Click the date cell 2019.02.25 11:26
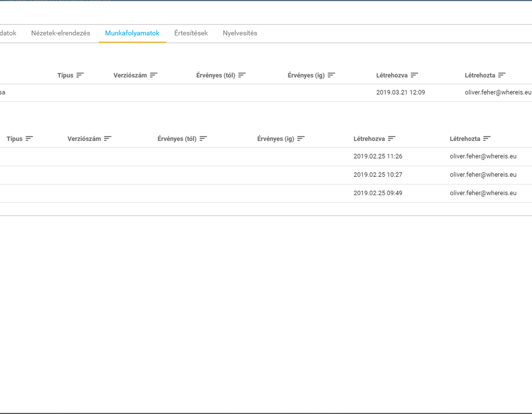 (378, 157)
